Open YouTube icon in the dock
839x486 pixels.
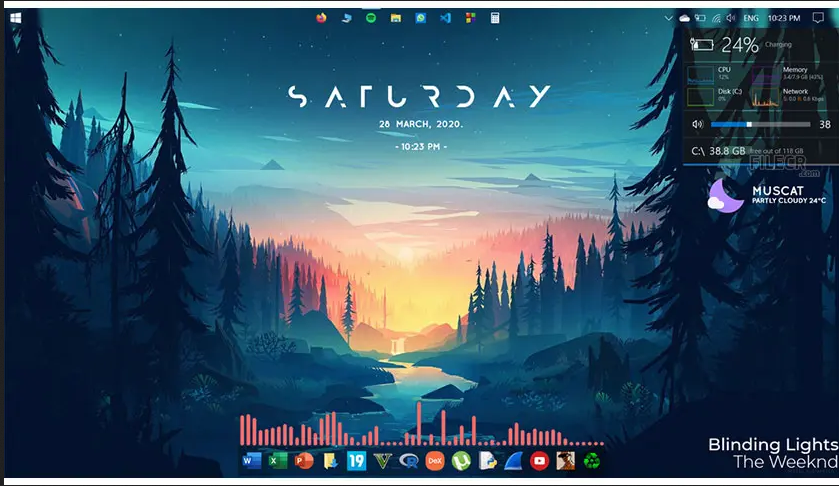540,461
